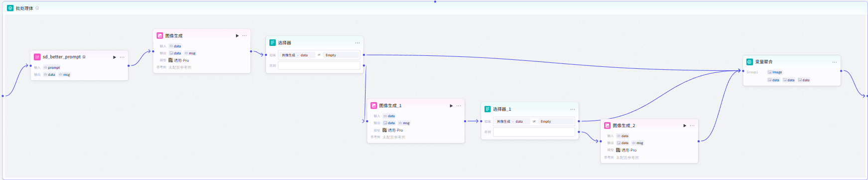This screenshot has width=868, height=180.
Task: Open the 选择器_1 node options menu
Action: click(573, 109)
